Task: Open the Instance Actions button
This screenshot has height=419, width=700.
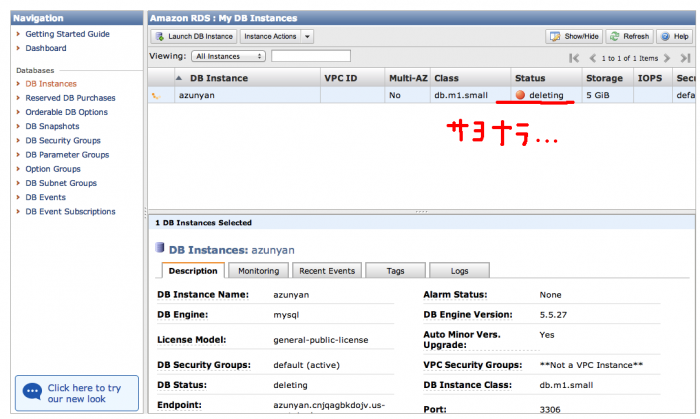Action: click(x=271, y=36)
